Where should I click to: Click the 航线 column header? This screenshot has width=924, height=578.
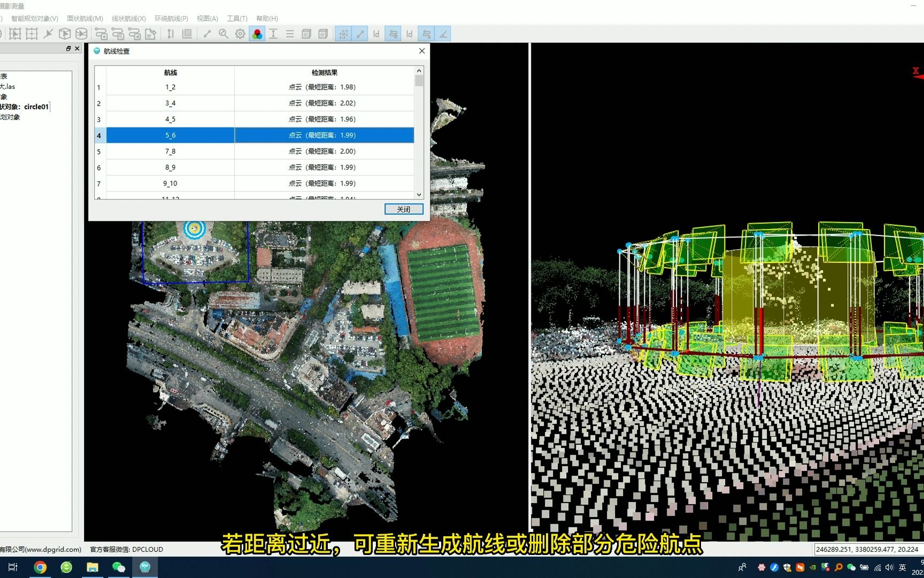(170, 73)
